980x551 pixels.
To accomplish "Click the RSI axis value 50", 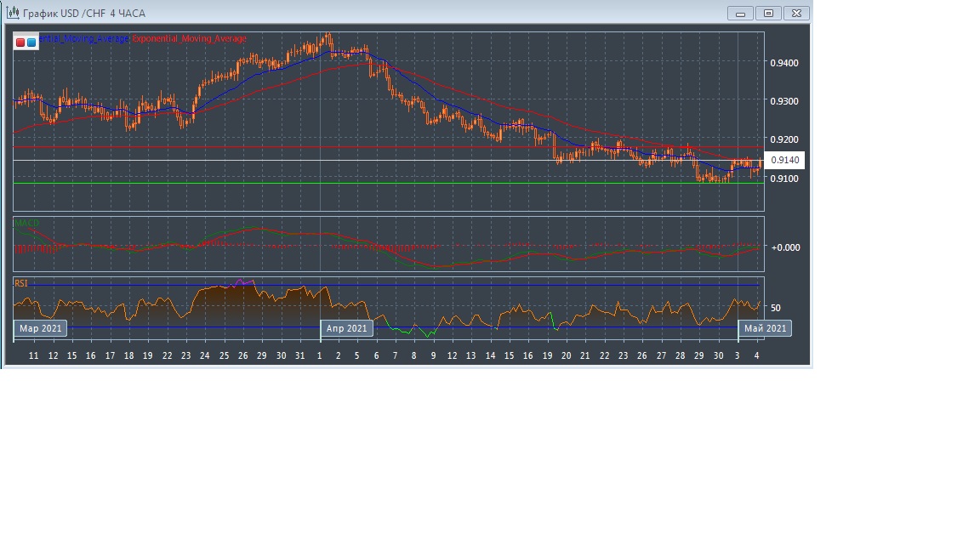I will pyautogui.click(x=776, y=308).
